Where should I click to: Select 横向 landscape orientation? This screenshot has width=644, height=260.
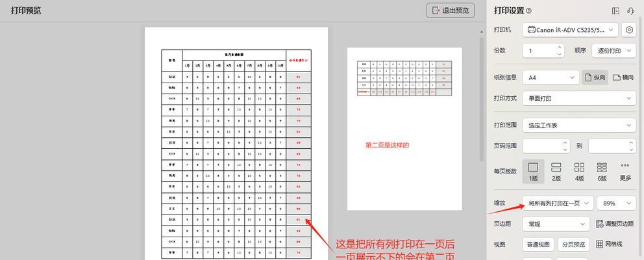click(x=623, y=77)
